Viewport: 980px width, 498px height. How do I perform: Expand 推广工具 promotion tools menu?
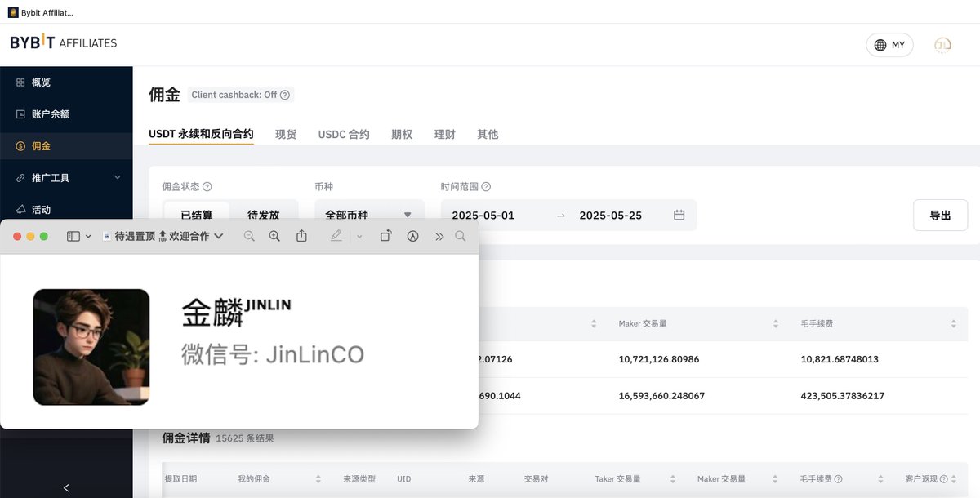[66, 178]
